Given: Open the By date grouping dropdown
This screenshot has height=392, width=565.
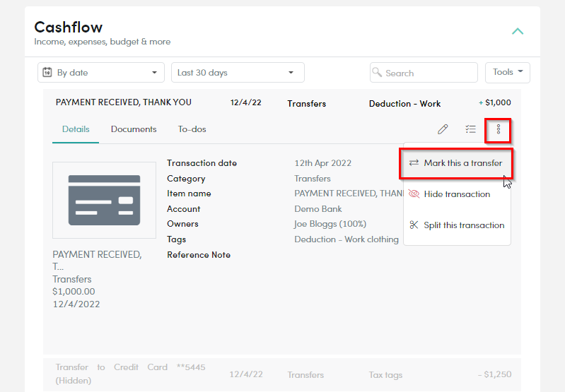Looking at the screenshot, I should [x=101, y=72].
